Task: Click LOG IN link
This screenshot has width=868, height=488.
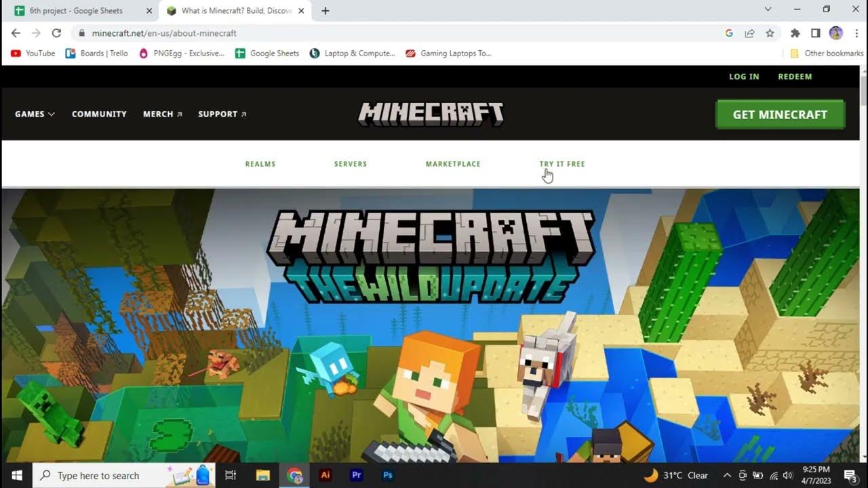Action: click(744, 77)
